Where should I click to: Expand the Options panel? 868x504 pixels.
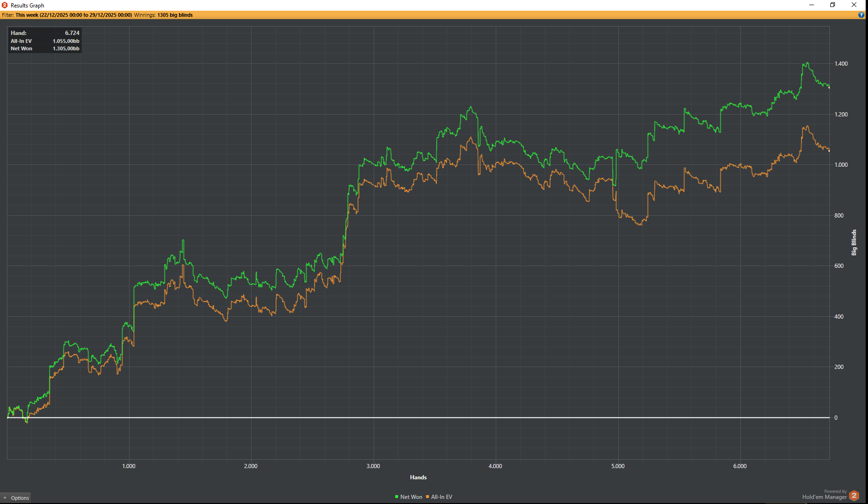pos(16,498)
